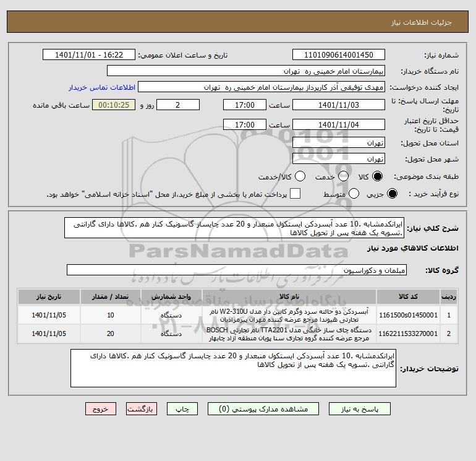The width and height of the screenshot is (476, 461).
Task: Click the نام کالا column header
Action: pyautogui.click(x=289, y=296)
